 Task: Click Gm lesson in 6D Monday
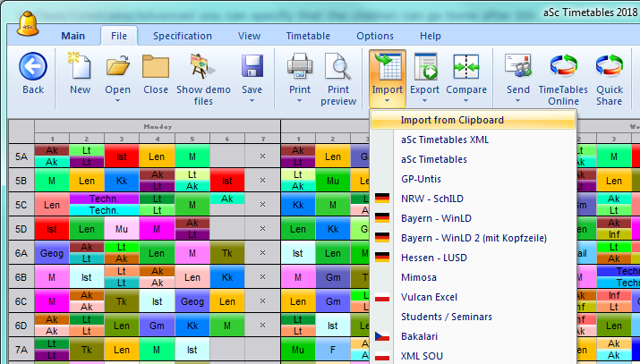click(x=157, y=326)
